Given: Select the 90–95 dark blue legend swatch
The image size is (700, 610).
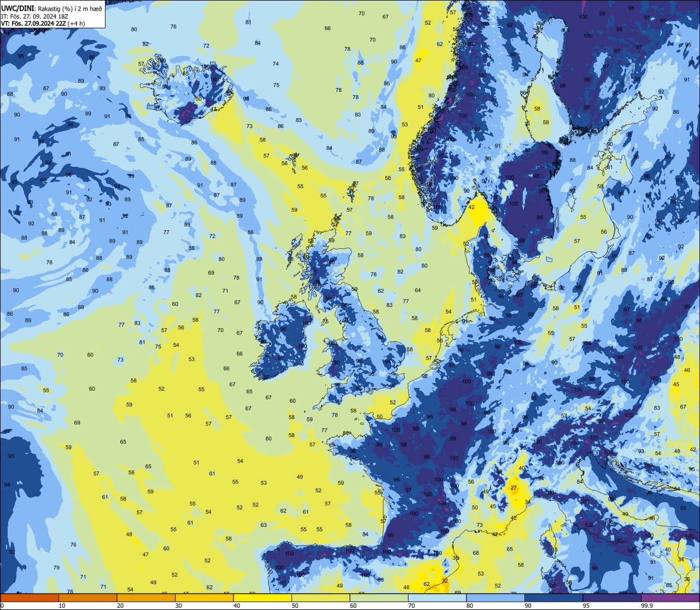Looking at the screenshot, I should (553, 597).
